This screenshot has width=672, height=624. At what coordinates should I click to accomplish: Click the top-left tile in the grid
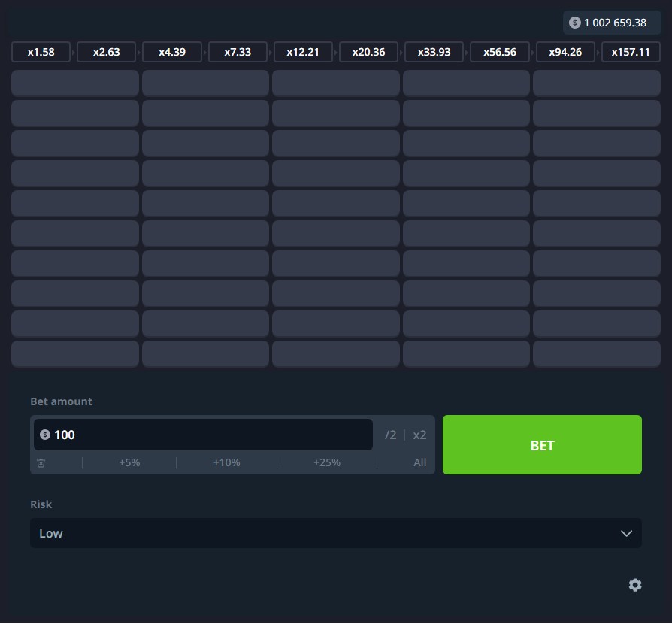[75, 83]
